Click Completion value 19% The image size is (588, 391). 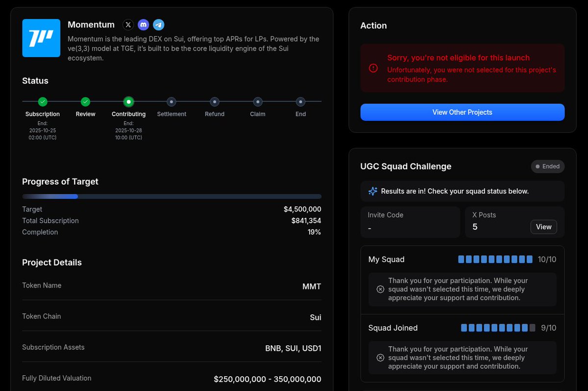click(x=314, y=232)
